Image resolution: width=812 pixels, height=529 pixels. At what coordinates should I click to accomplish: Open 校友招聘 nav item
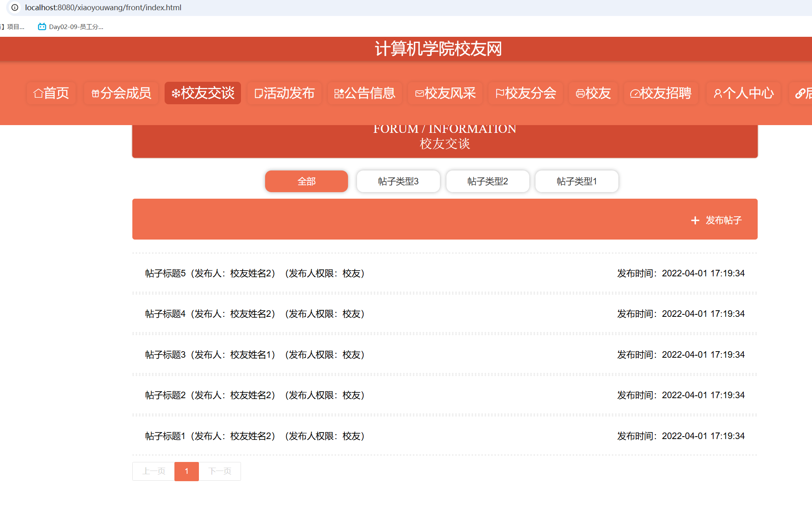point(661,93)
